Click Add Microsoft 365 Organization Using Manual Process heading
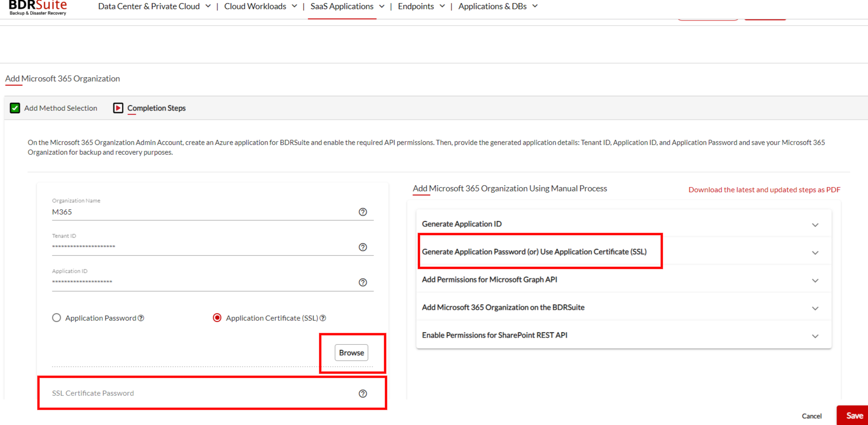Viewport: 868px width, 425px height. click(x=510, y=188)
